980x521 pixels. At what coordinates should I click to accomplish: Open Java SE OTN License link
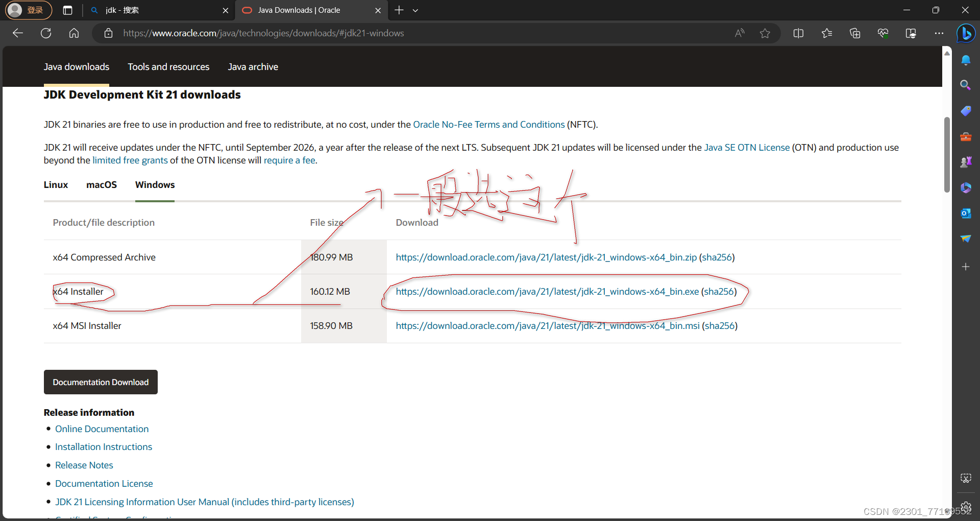coord(747,148)
